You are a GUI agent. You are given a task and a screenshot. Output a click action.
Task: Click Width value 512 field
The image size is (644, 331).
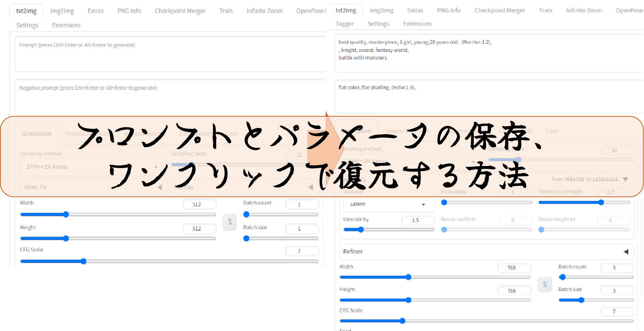pyautogui.click(x=200, y=204)
